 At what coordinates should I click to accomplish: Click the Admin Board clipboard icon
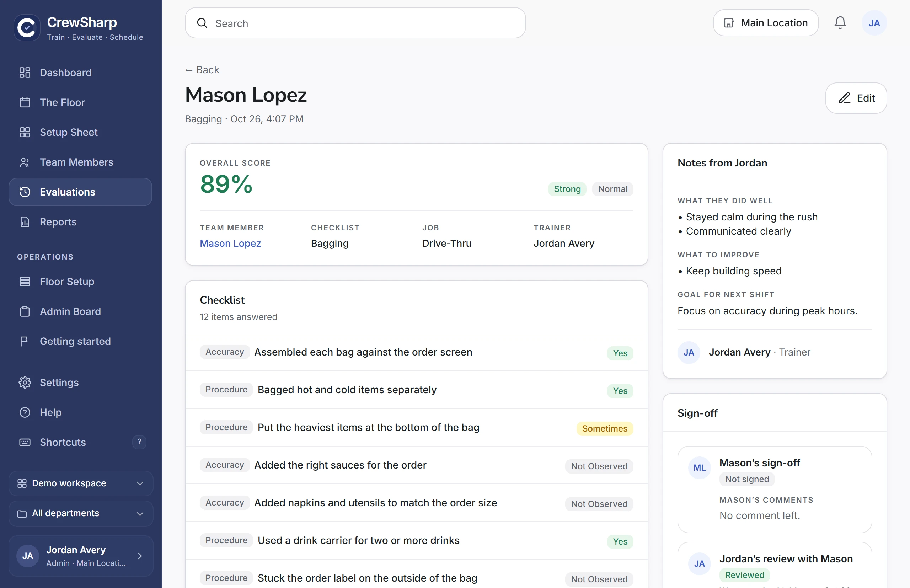pos(25,311)
